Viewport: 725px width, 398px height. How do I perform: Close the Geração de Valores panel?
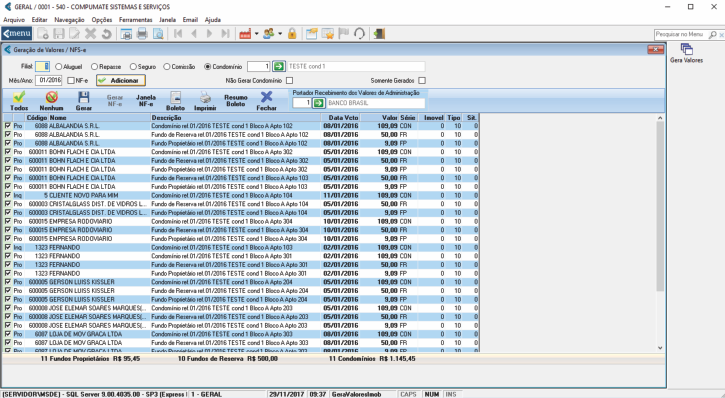pos(655,49)
